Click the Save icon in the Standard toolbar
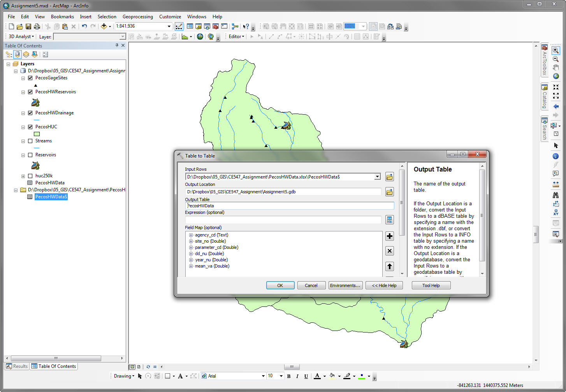This screenshot has height=392, width=566. tap(28, 26)
